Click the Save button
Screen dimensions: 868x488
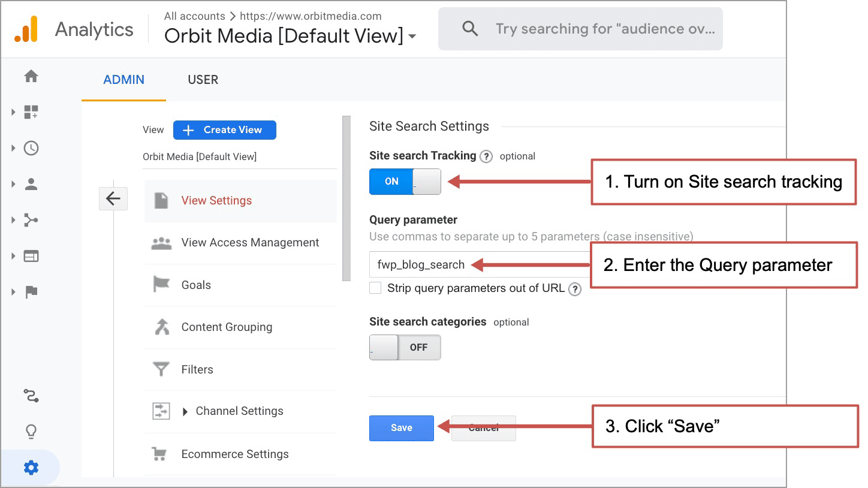point(402,428)
